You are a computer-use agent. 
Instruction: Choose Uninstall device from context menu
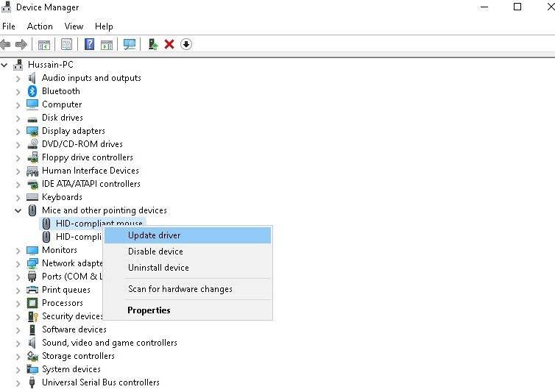coord(188,268)
